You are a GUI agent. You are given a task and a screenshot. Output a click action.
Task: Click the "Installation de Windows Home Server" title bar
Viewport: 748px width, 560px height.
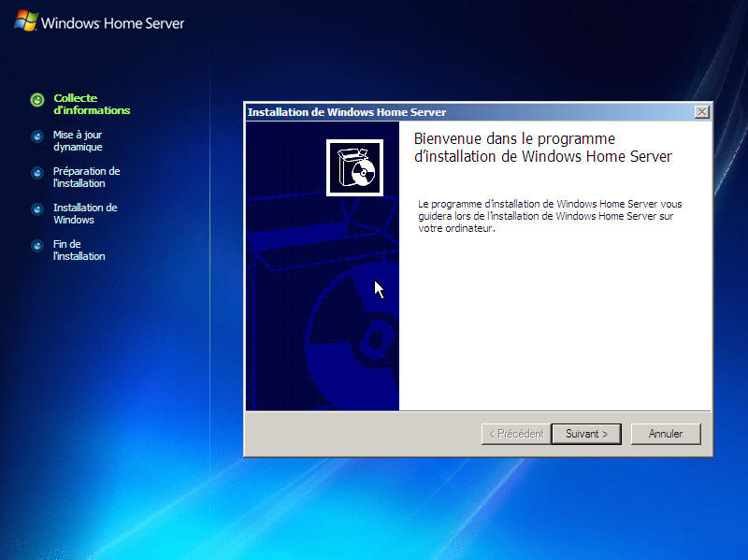point(421,111)
